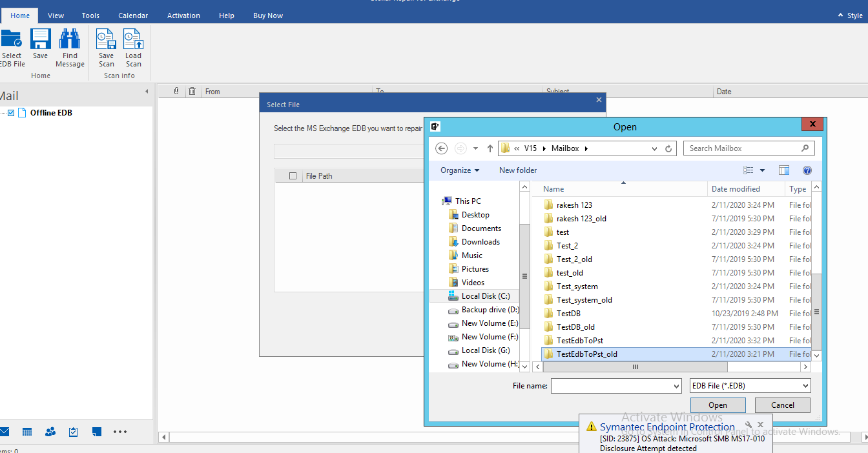Open the view options dropdown arrow
Viewport: 868px width, 453px height.
[x=762, y=170]
